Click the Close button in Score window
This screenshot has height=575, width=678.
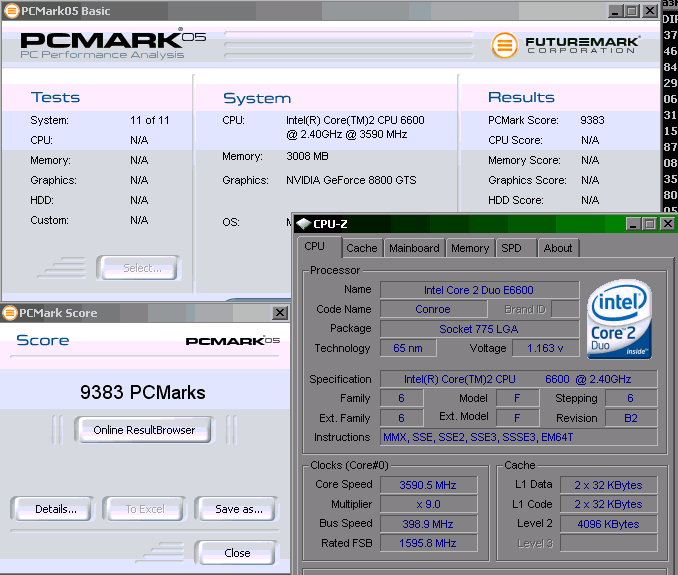[236, 553]
